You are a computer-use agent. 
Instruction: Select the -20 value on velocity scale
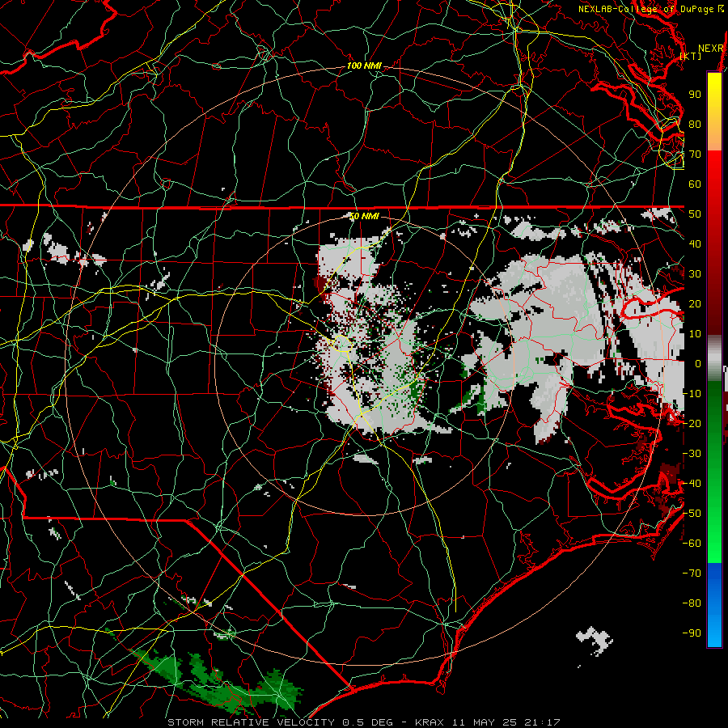[692, 424]
